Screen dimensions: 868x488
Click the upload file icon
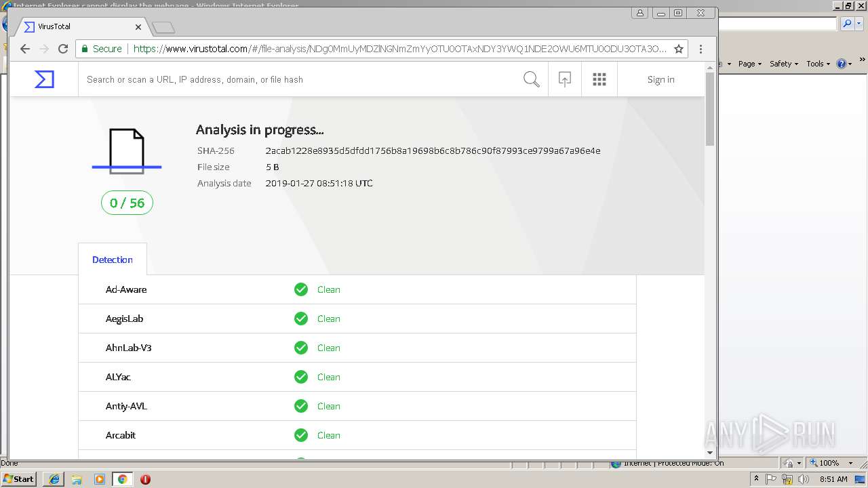coord(565,79)
